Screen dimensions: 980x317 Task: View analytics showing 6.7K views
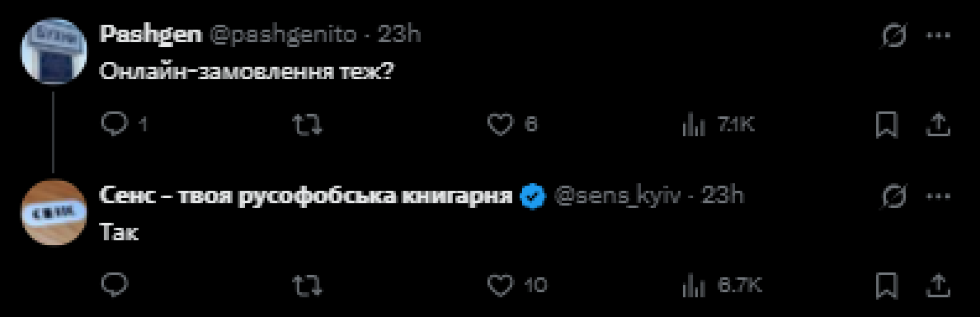(694, 286)
